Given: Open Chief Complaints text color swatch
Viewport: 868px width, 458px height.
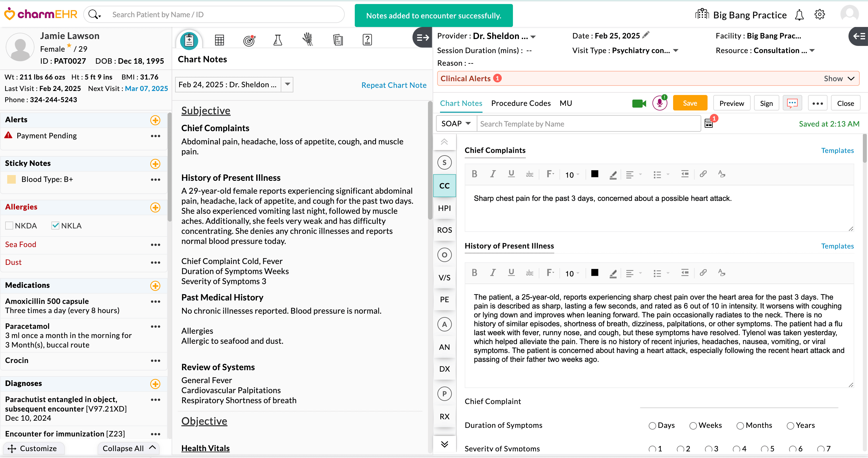Looking at the screenshot, I should click(595, 174).
